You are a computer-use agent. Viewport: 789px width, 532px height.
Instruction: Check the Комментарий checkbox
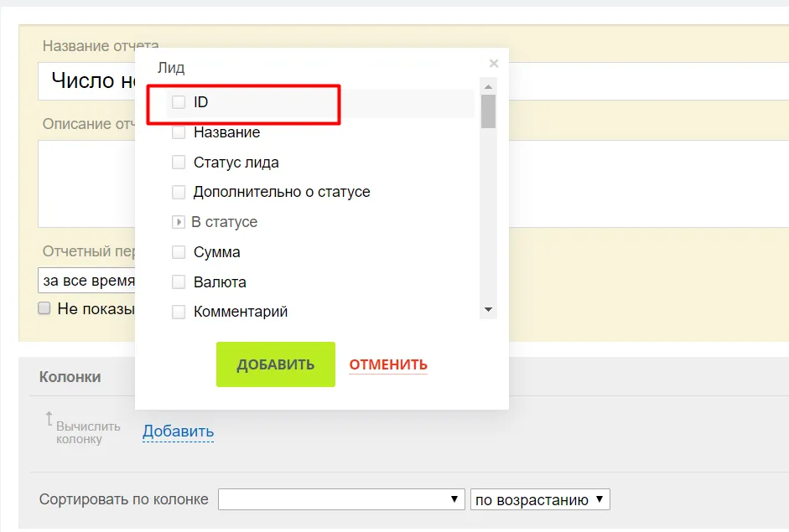coord(179,311)
